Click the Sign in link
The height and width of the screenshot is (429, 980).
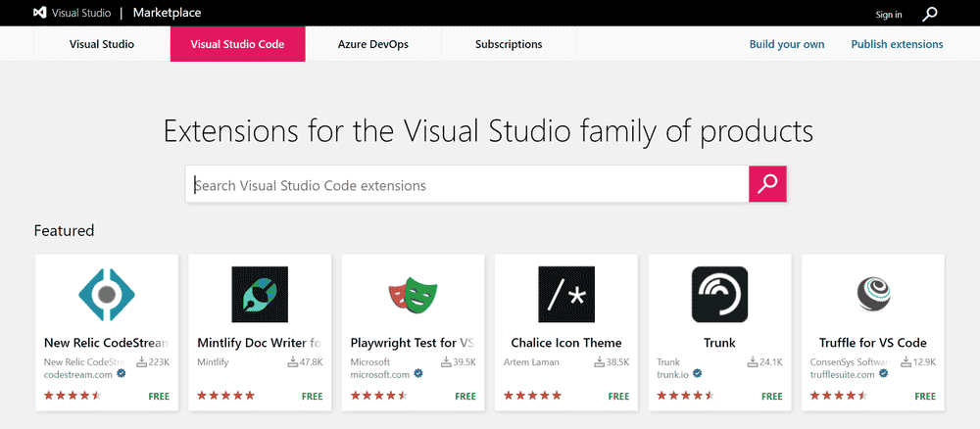(x=889, y=15)
